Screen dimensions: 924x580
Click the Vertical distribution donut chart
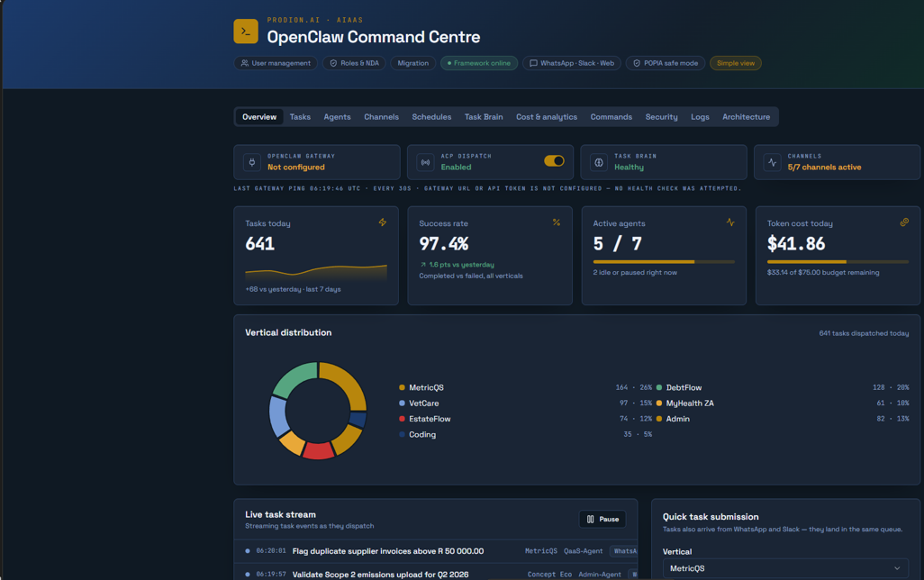[x=318, y=411]
